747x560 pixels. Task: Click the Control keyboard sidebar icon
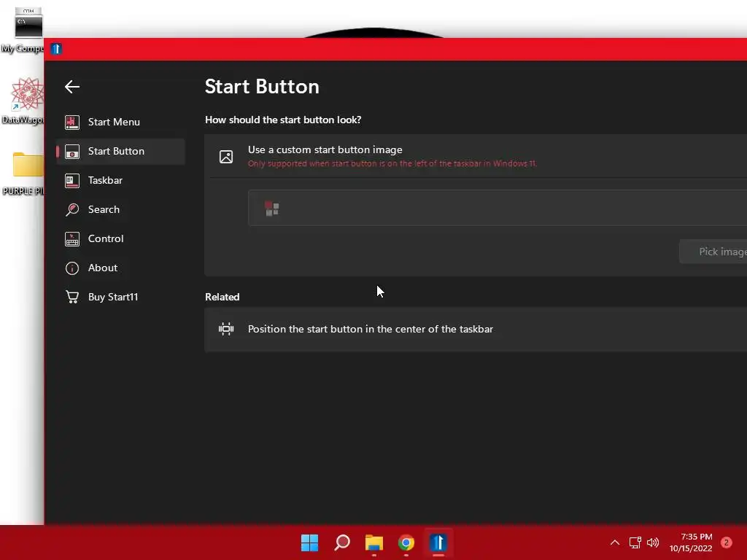(x=72, y=238)
